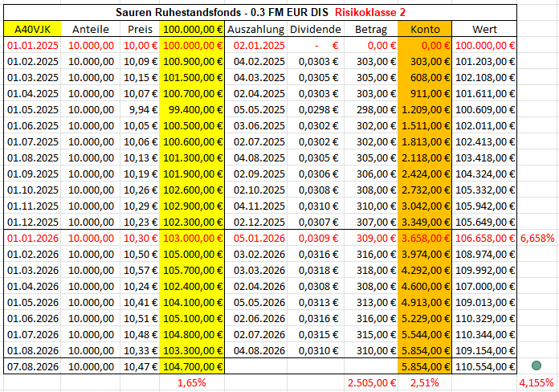Click the Betrag cell 307,00 €
The image size is (559, 392).
point(371,222)
